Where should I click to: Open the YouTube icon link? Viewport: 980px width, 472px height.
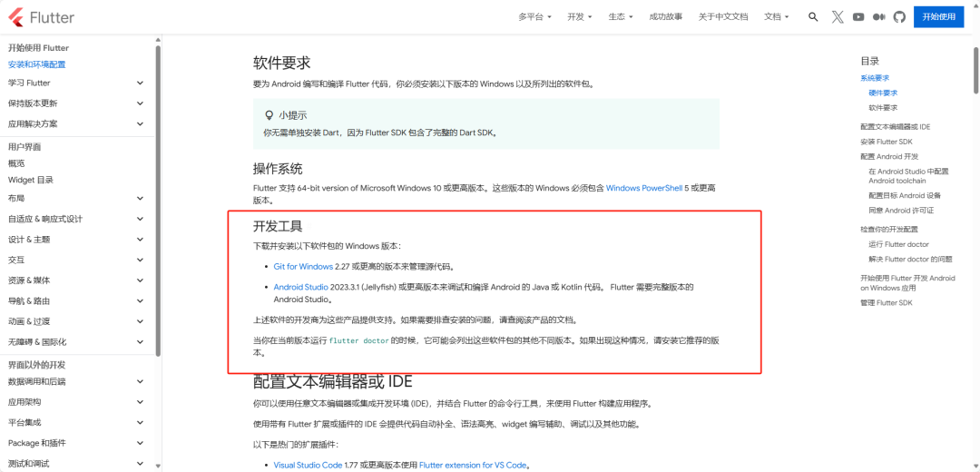click(858, 17)
